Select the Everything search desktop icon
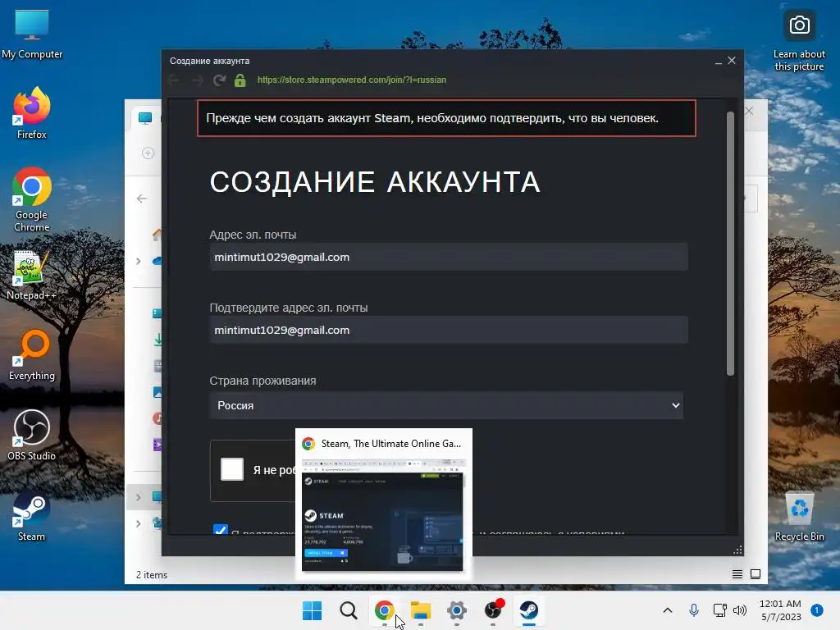The height and width of the screenshot is (630, 840). 32,354
